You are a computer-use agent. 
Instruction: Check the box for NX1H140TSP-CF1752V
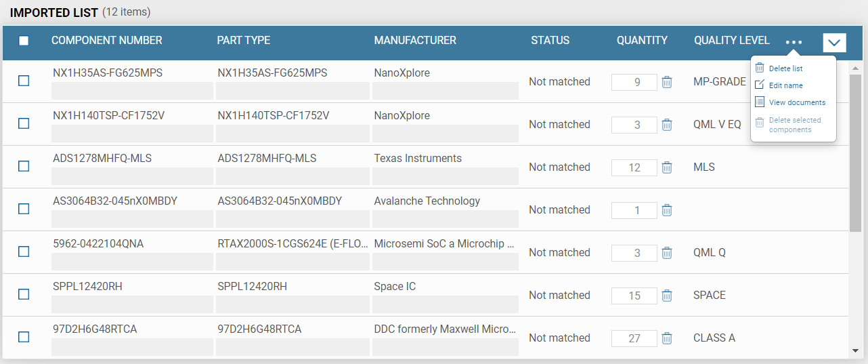[x=24, y=123]
